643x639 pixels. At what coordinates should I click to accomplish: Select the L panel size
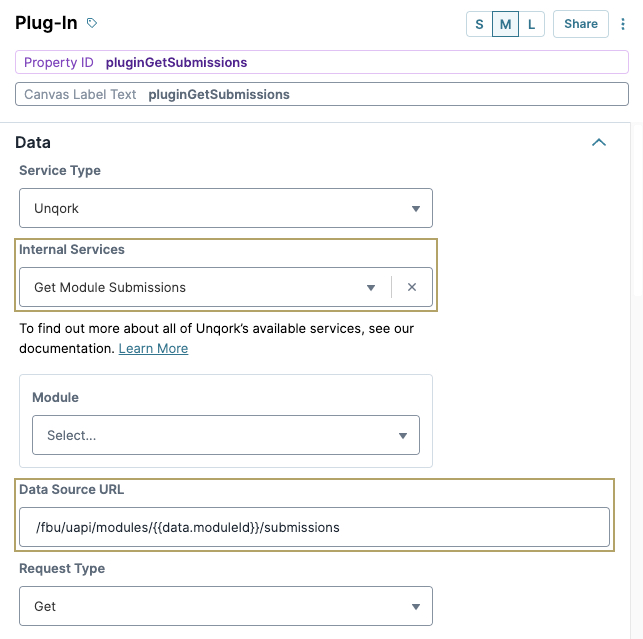coord(531,24)
